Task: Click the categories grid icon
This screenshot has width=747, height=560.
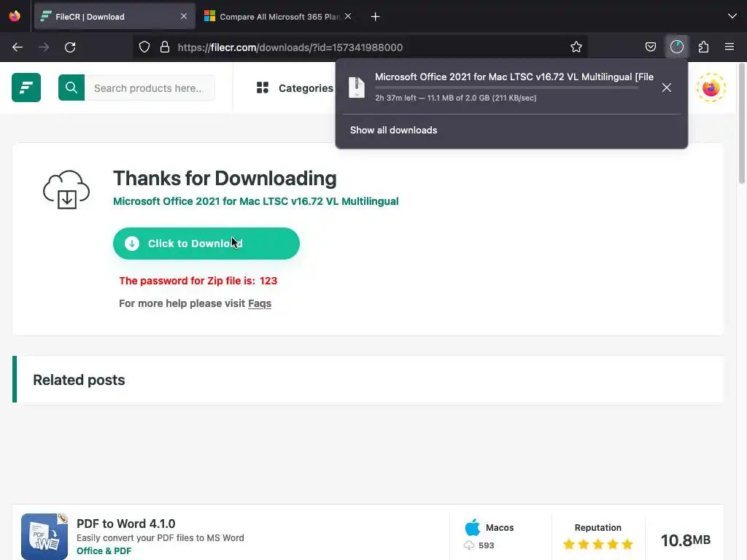Action: coord(263,87)
